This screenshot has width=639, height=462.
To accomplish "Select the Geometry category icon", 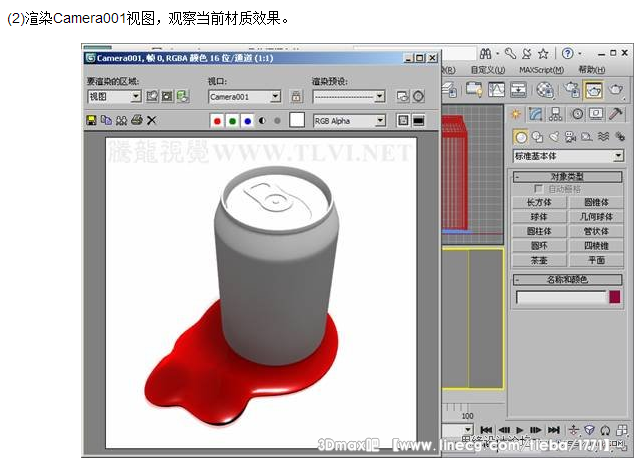I will [x=520, y=137].
